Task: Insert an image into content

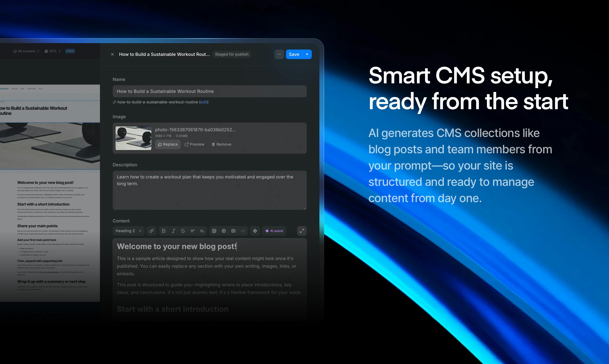Action: pyautogui.click(x=214, y=231)
